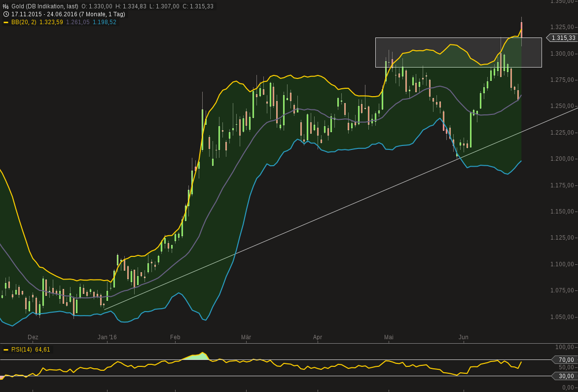Image resolution: width=578 pixels, height=392 pixels.
Task: Open the time range clock icon
Action: (5, 14)
